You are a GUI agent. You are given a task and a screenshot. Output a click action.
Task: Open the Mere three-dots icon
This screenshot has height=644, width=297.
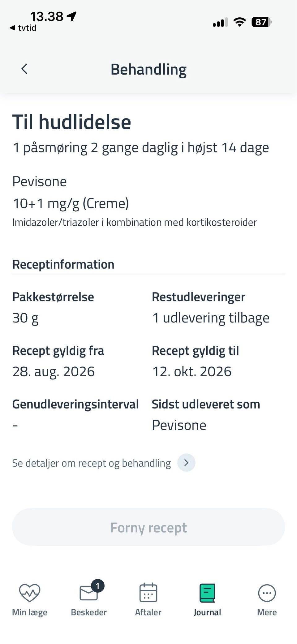pyautogui.click(x=267, y=593)
